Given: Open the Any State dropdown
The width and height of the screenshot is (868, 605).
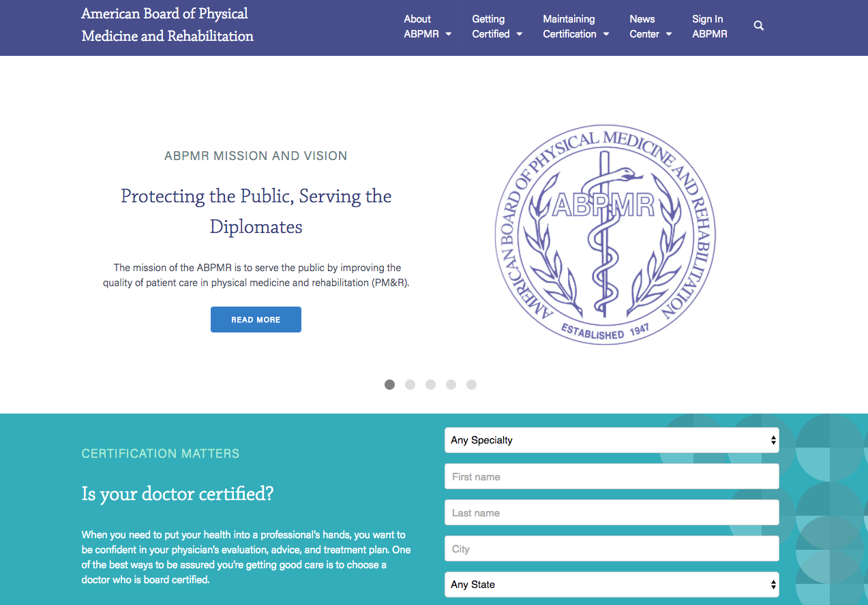Looking at the screenshot, I should tap(612, 585).
